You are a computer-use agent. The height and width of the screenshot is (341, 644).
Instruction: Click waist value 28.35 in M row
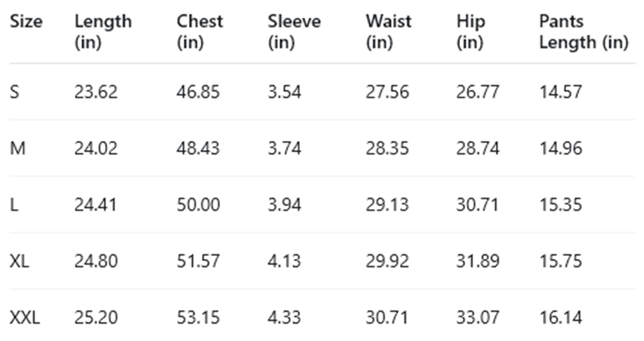coord(387,149)
